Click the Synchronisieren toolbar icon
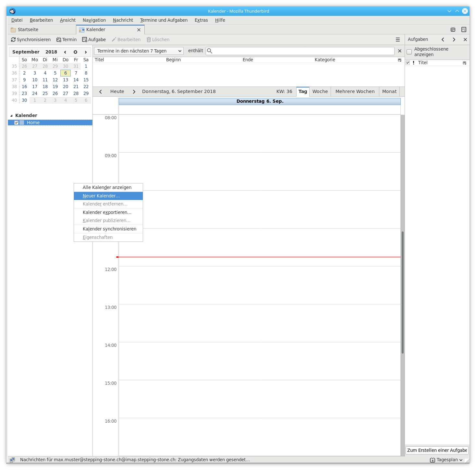Image resolution: width=476 pixels, height=470 pixels. point(13,40)
